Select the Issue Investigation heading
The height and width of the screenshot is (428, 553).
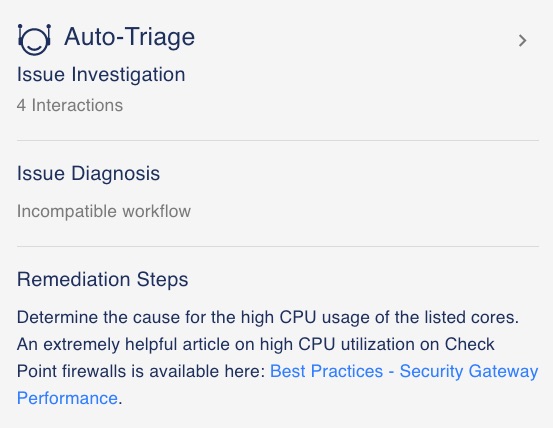click(x=101, y=75)
